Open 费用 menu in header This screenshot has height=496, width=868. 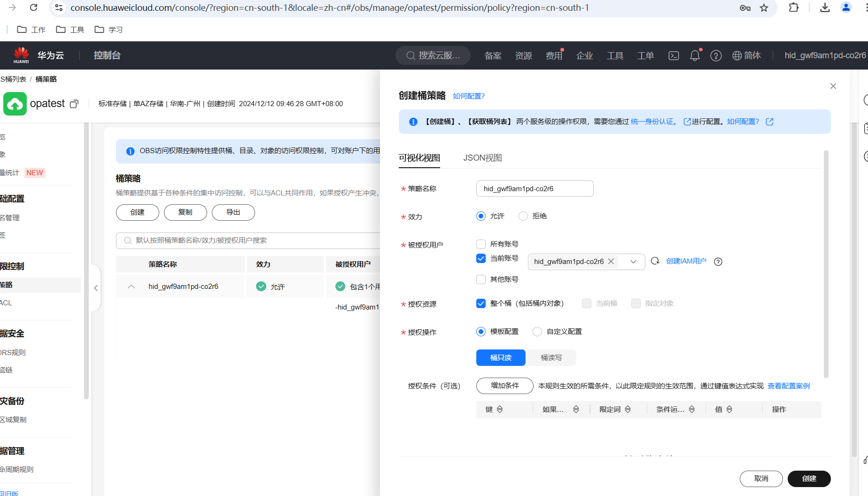(x=554, y=56)
